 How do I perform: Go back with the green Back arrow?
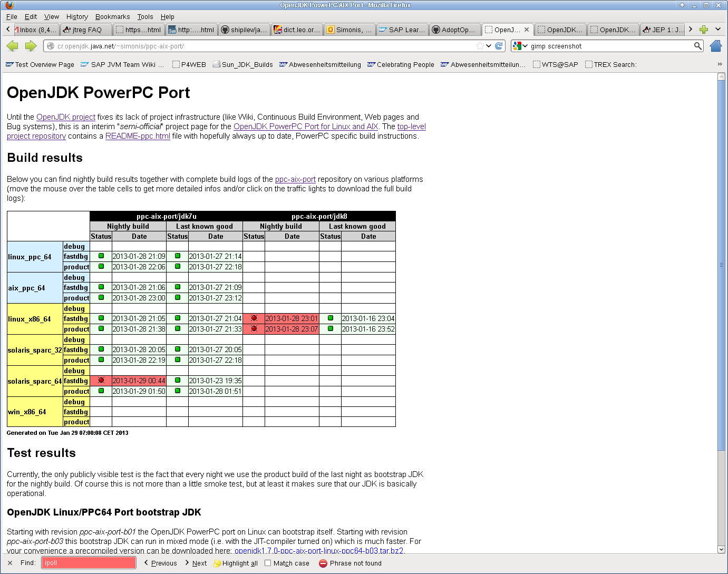tap(13, 46)
